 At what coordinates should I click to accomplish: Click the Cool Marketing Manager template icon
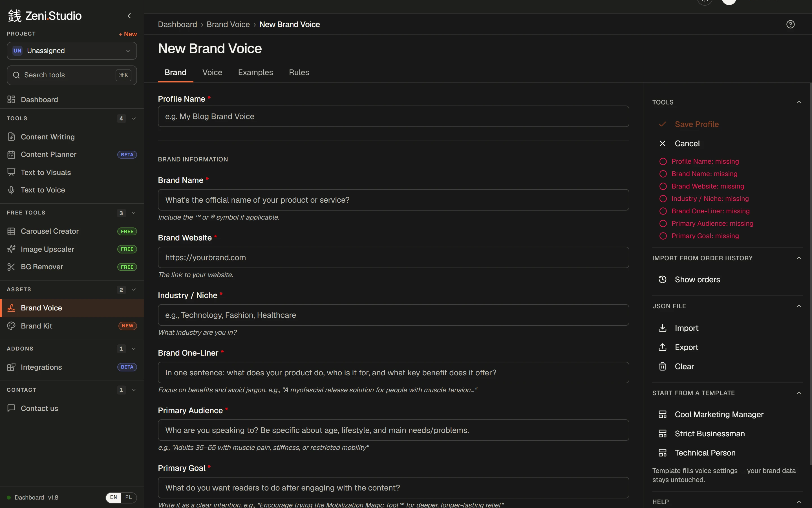click(x=662, y=414)
